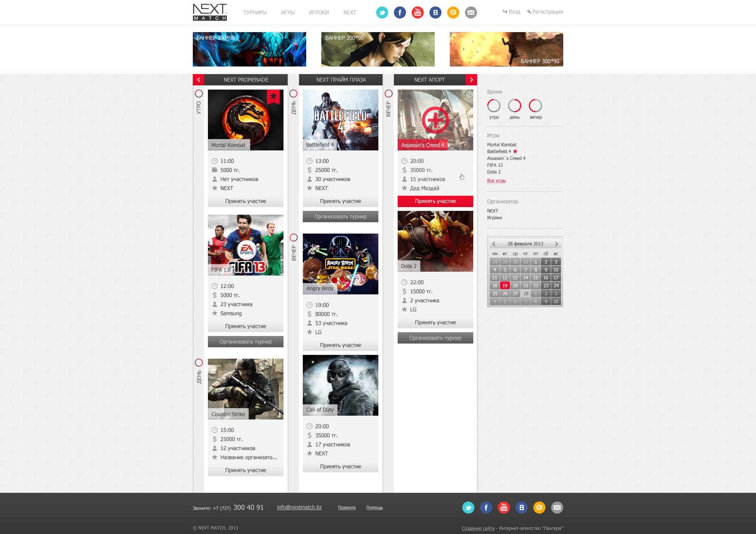Viewport: 756px width, 534px height.
Task: Click the red plus circle on Assassin's Creed 4
Action: [435, 120]
